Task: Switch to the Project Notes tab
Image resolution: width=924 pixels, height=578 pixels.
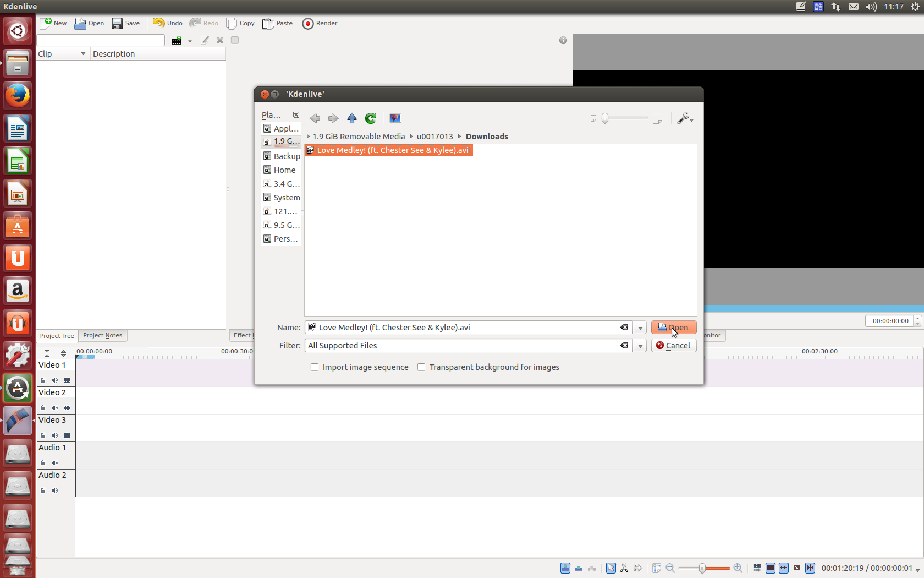Action: point(103,335)
